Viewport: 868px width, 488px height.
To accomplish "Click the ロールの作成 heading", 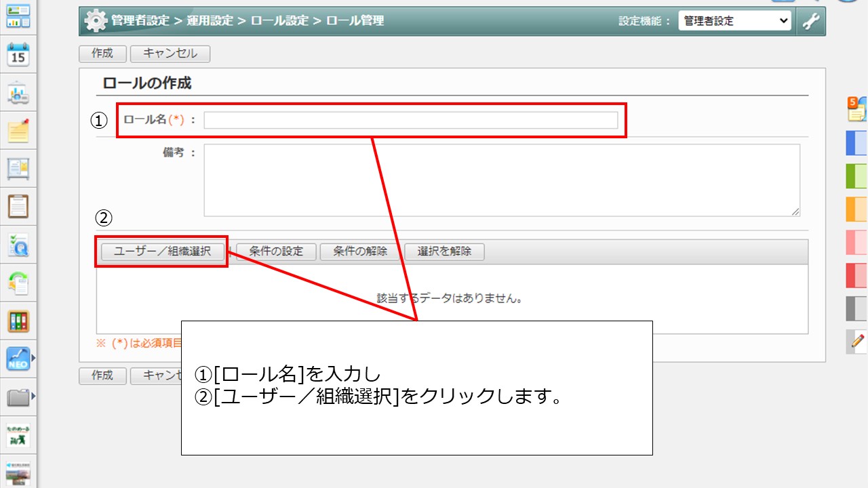I will (x=147, y=83).
